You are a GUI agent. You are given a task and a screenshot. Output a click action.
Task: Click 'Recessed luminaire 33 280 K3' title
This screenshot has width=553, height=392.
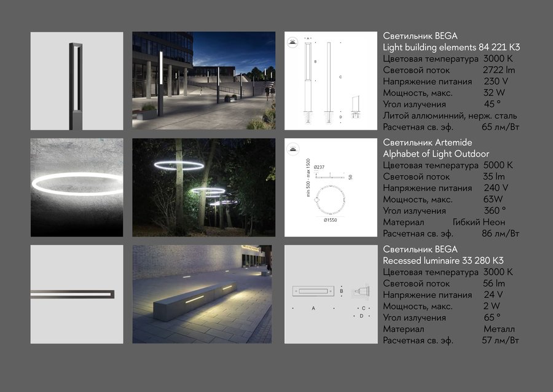[x=443, y=261]
